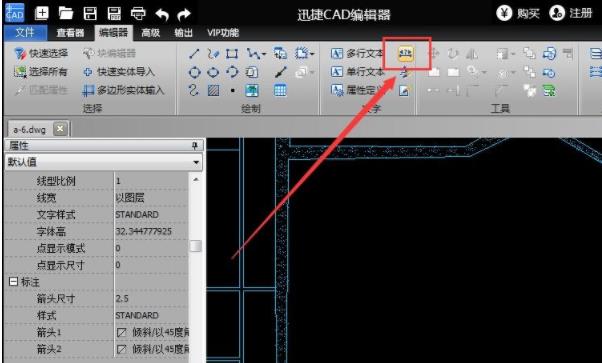This screenshot has height=363, width=602.
Task: Click the 点显示尺寸 value field
Action: (151, 265)
